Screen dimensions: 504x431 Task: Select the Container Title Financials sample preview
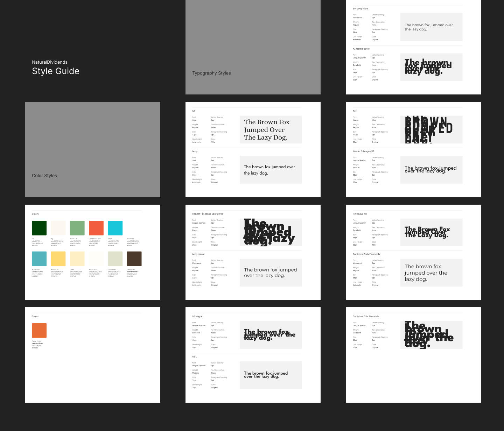431,335
